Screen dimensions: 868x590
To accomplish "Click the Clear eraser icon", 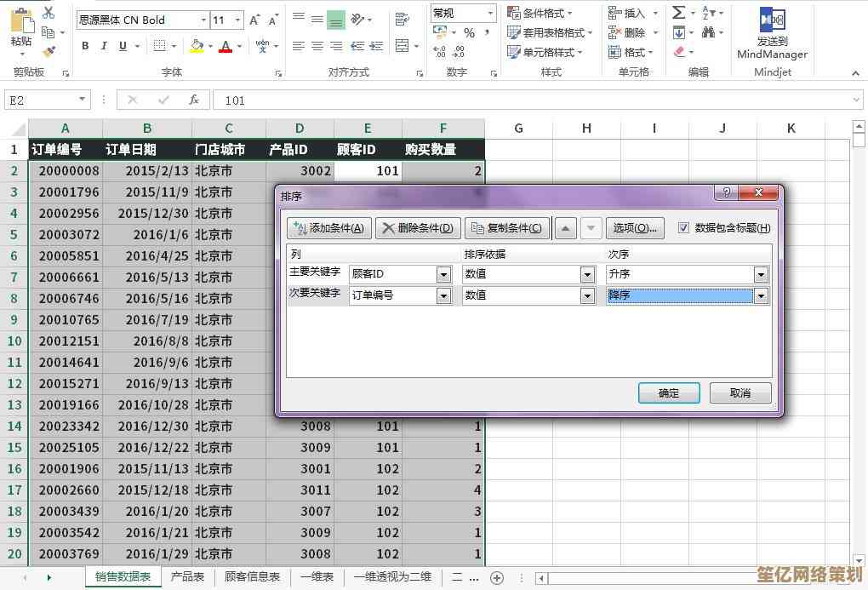I will click(x=679, y=52).
